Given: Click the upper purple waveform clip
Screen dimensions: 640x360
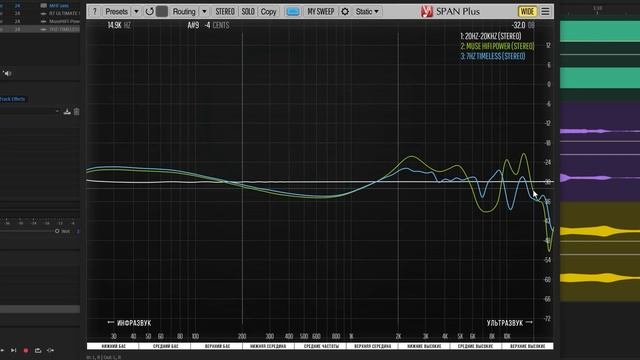Looking at the screenshot, I should pos(600,131).
